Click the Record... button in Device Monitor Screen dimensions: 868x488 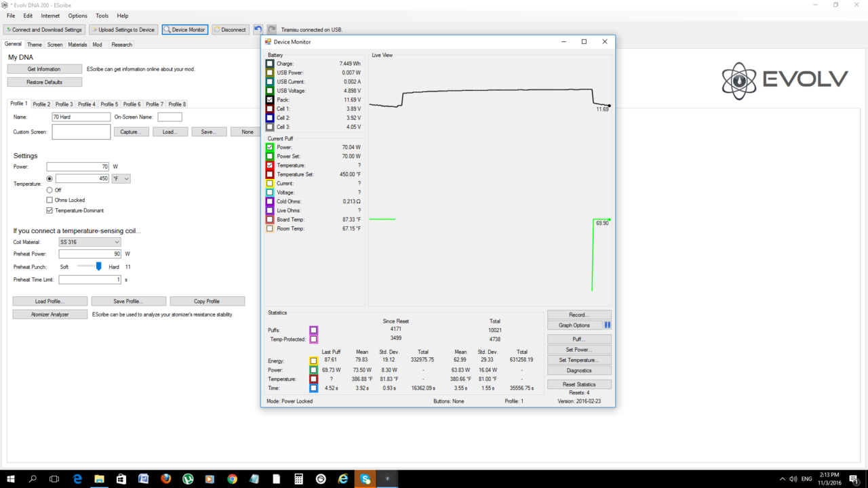click(x=579, y=314)
